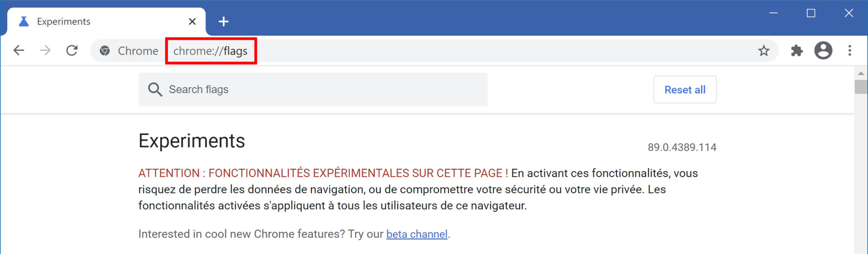
Task: Click the forward navigation arrow
Action: click(x=45, y=50)
